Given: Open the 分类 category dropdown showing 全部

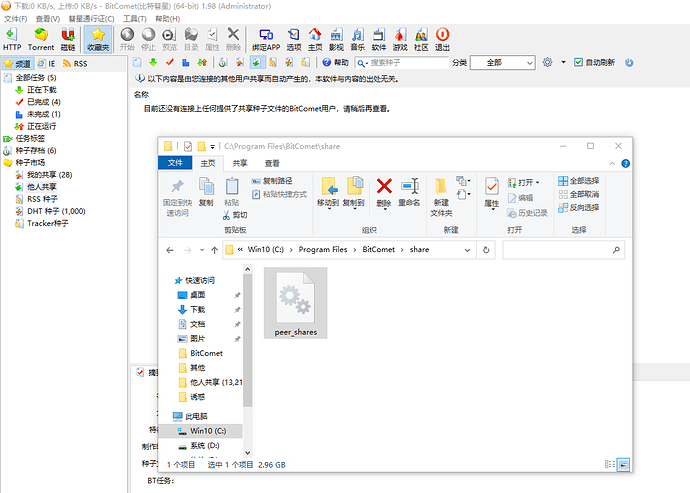Looking at the screenshot, I should pos(503,63).
